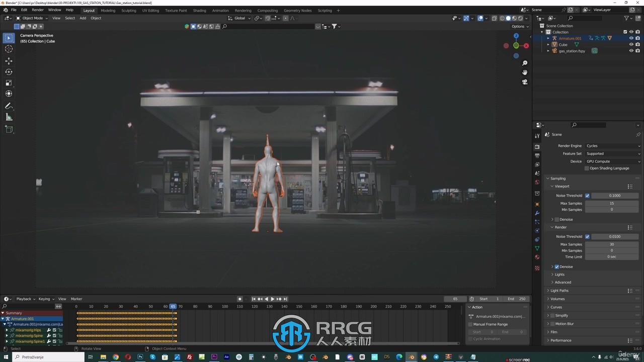
Task: Switch to Compositing workspace tab
Action: [x=267, y=10]
